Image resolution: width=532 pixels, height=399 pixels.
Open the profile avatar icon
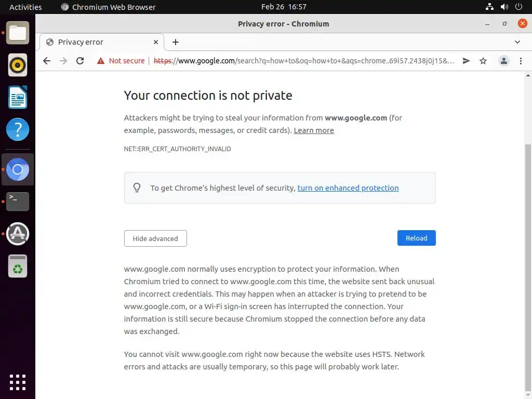pos(504,61)
